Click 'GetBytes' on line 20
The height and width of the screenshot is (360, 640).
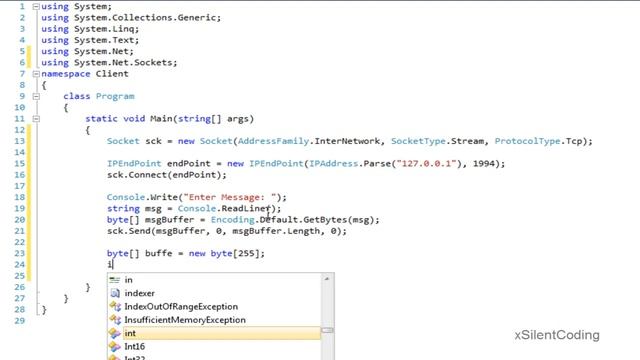pyautogui.click(x=325, y=220)
